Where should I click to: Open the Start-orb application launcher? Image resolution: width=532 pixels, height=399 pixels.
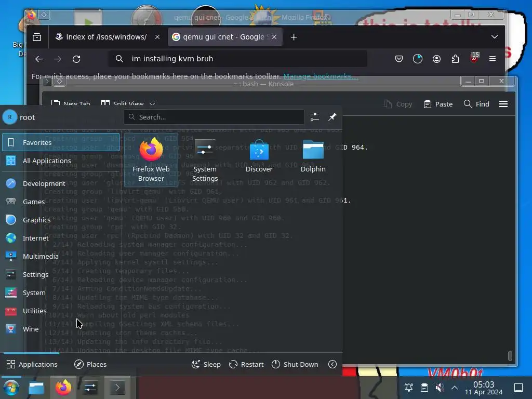point(11,388)
